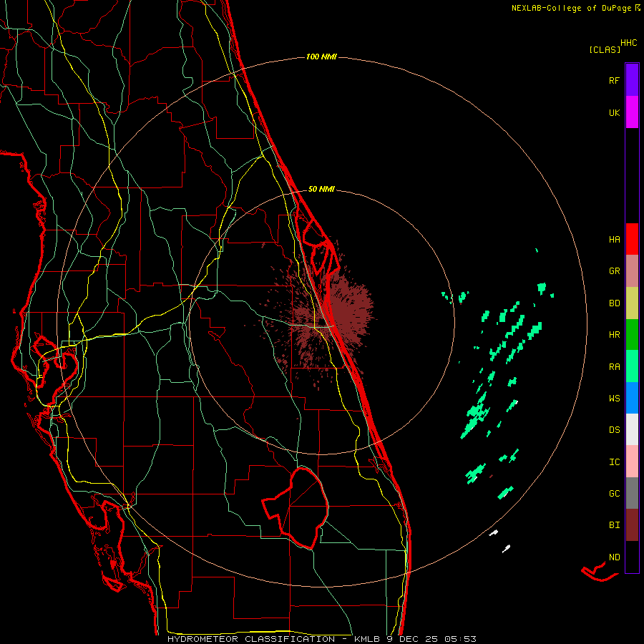The height and width of the screenshot is (644, 644).
Task: Click the BD legend label
Action: [x=614, y=303]
